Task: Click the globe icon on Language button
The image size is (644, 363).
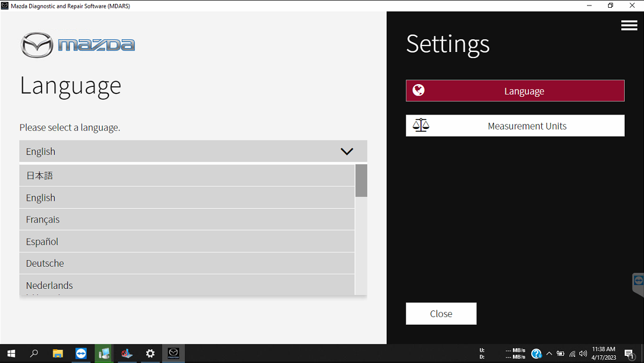Action: pos(419,91)
